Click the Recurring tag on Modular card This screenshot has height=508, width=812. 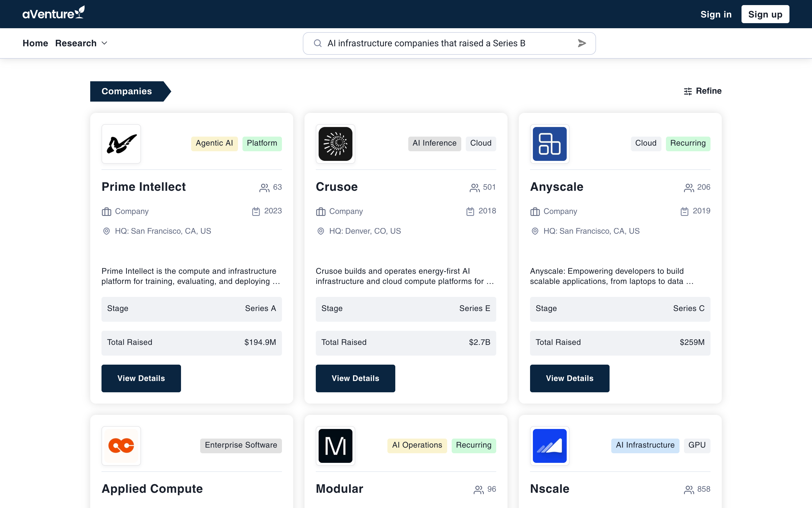[x=473, y=446]
